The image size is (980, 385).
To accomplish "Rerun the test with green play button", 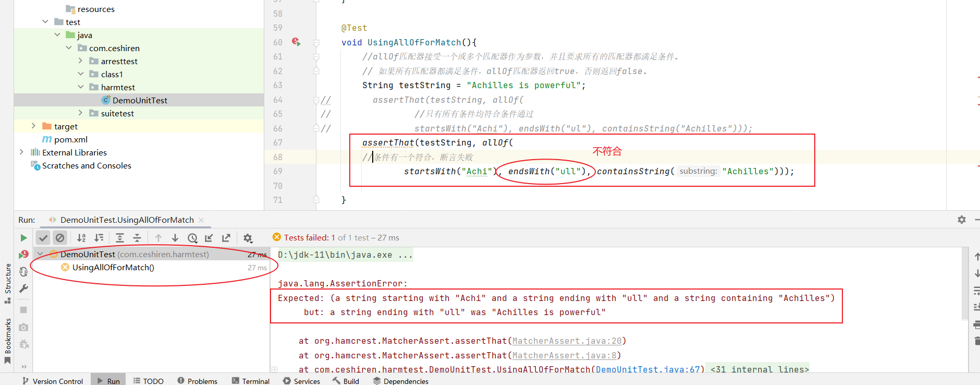I will click(23, 238).
